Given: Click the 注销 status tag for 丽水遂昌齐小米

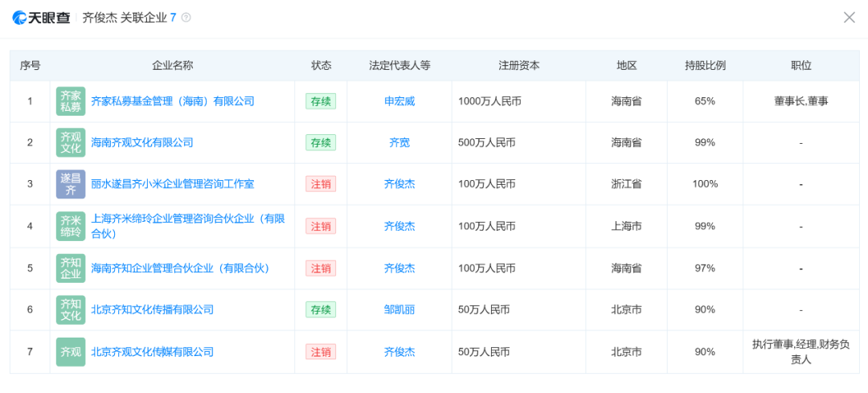Looking at the screenshot, I should [x=321, y=184].
